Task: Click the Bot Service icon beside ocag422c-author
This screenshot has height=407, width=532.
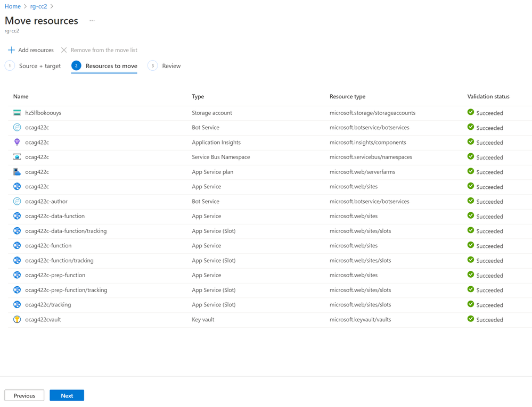Action: (x=17, y=201)
